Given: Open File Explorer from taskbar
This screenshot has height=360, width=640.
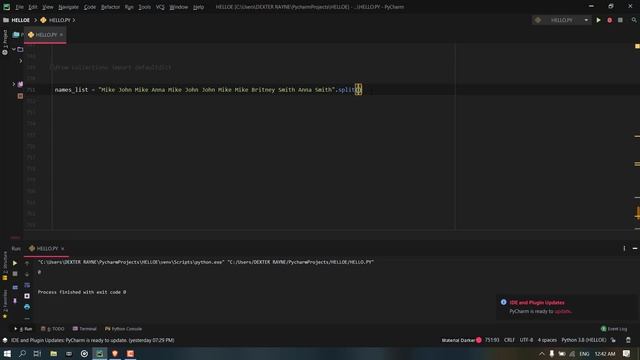Looking at the screenshot, I should pyautogui.click(x=53, y=353).
